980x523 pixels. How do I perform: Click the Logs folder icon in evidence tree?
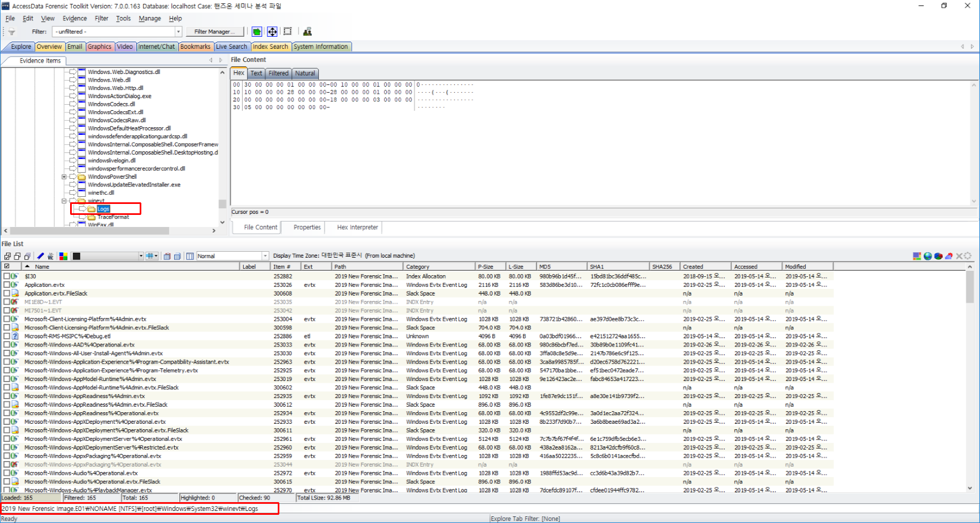[91, 209]
